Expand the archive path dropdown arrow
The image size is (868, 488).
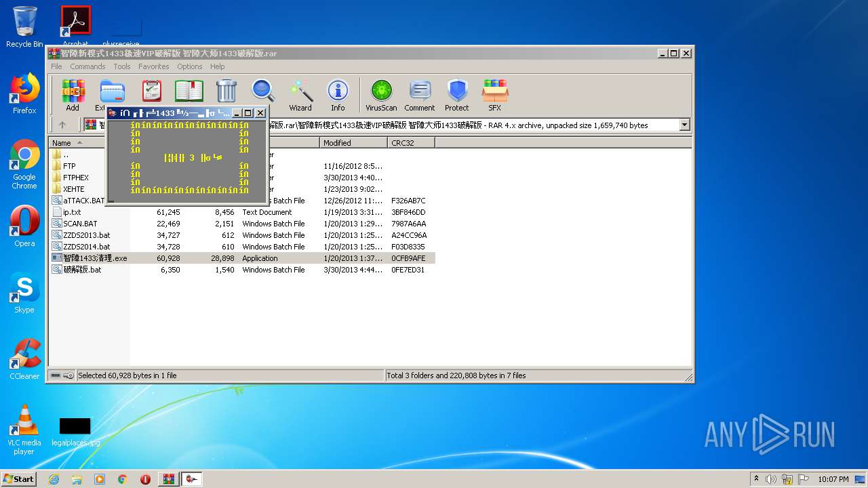[x=684, y=125]
